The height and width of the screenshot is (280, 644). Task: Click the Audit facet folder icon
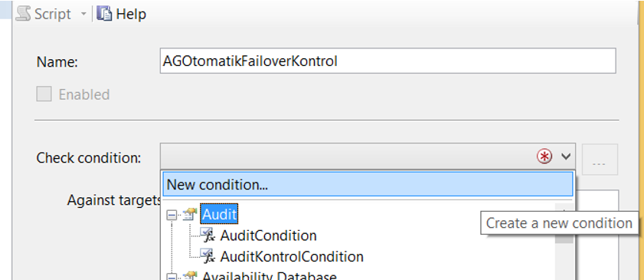point(190,214)
